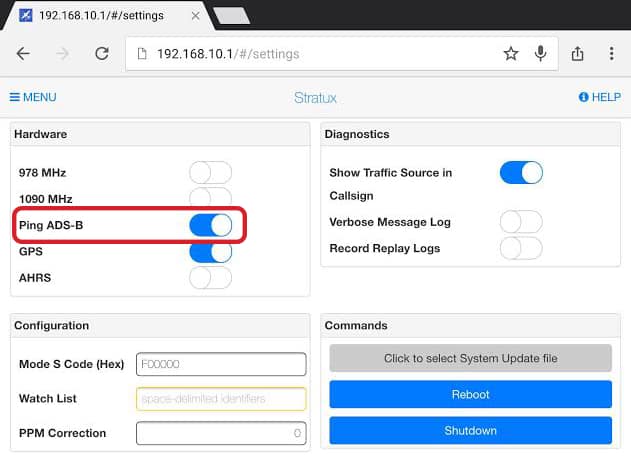Activate voice search microphone icon
This screenshot has width=631, height=464.
pos(540,54)
